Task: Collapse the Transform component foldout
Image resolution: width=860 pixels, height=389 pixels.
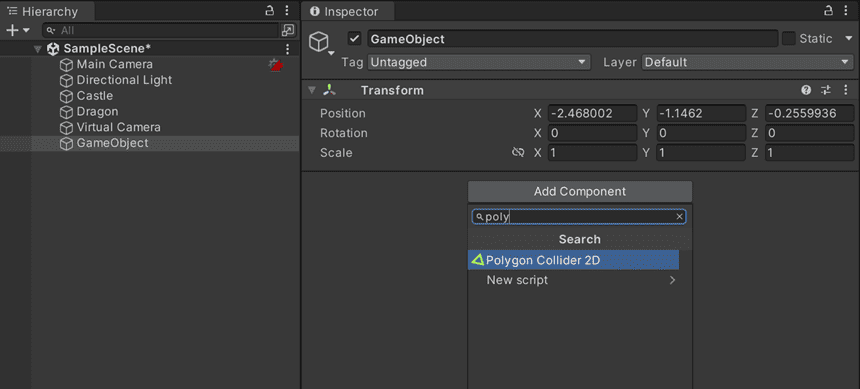Action: coord(312,91)
